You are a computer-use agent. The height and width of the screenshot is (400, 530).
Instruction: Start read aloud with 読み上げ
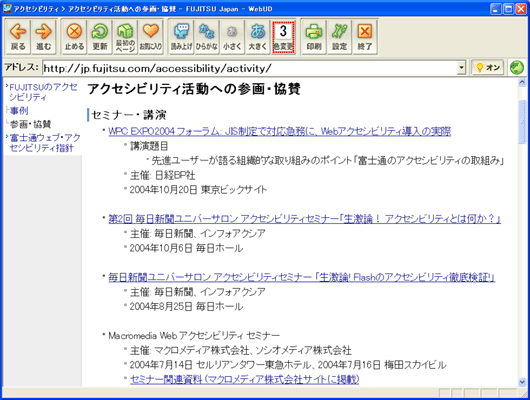point(182,37)
